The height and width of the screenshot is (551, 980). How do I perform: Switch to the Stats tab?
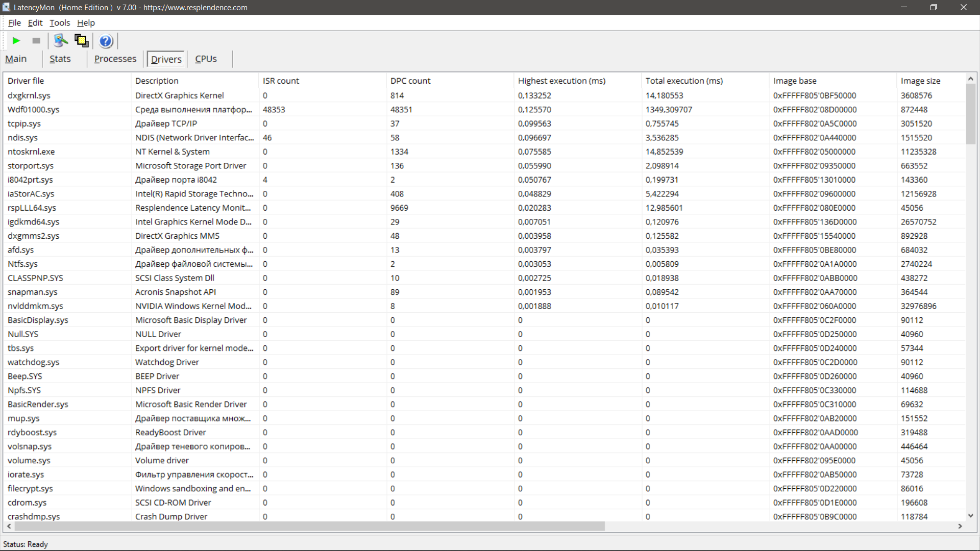click(x=60, y=59)
